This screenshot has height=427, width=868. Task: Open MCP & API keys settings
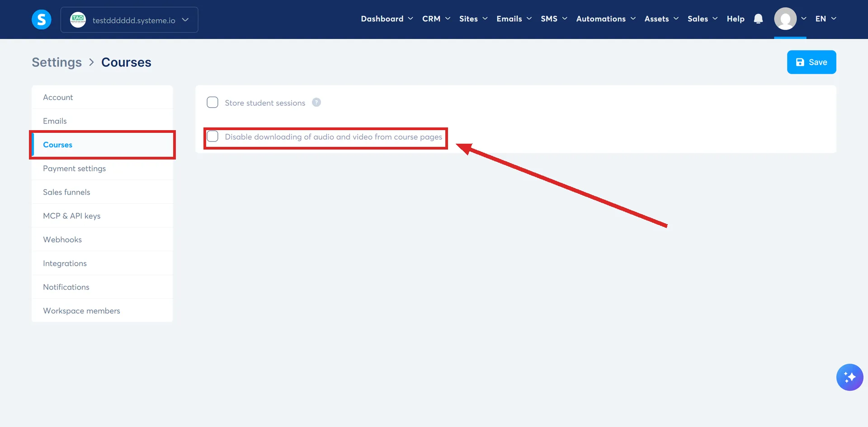(x=102, y=216)
